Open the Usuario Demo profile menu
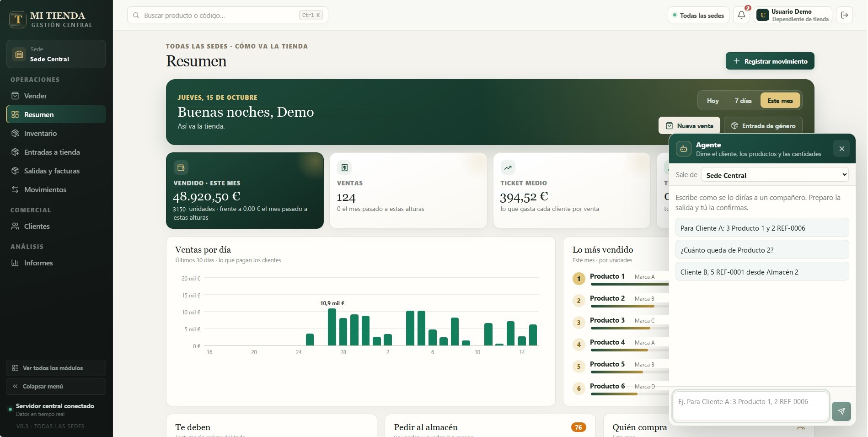868x437 pixels. coord(793,15)
